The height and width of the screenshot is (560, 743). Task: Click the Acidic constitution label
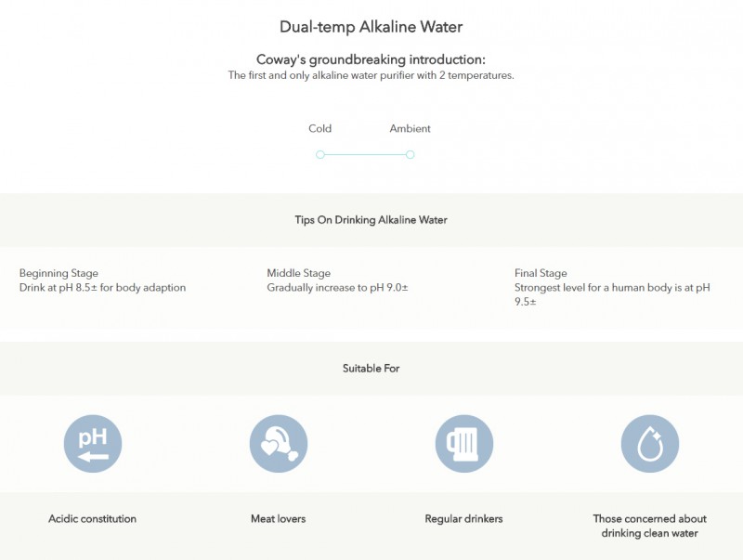92,518
